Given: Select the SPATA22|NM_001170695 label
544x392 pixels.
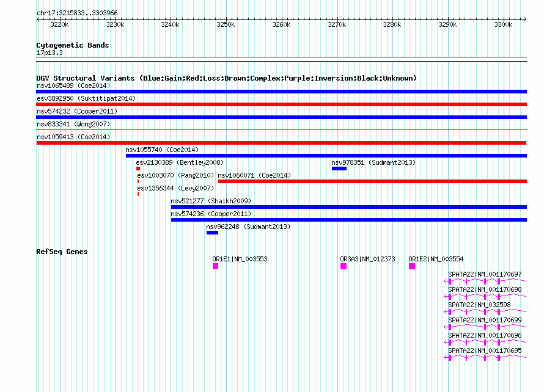Looking at the screenshot, I should tap(485, 350).
